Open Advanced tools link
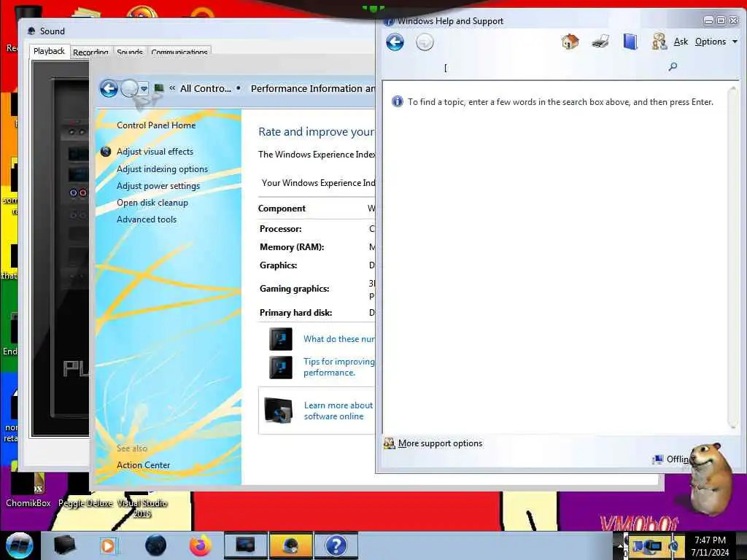Image resolution: width=747 pixels, height=560 pixels. coord(147,219)
